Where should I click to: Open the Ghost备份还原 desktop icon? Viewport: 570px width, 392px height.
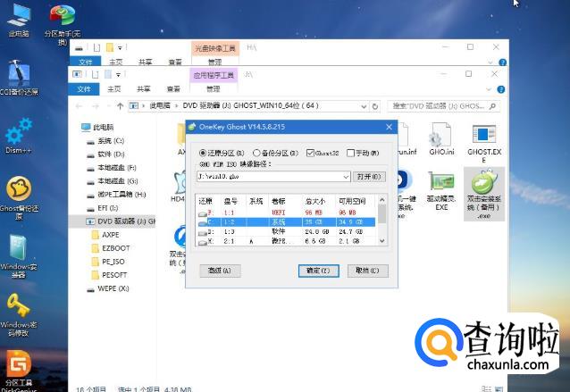(19, 198)
